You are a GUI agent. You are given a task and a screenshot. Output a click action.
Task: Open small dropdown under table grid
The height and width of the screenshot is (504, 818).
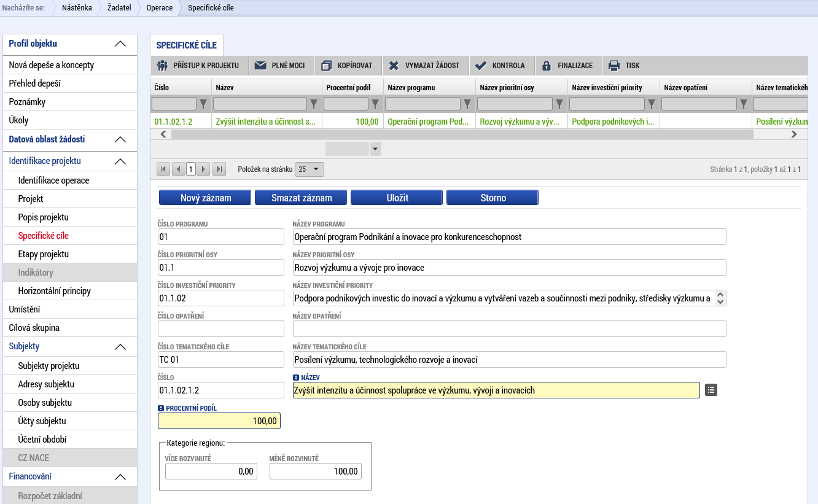point(375,149)
